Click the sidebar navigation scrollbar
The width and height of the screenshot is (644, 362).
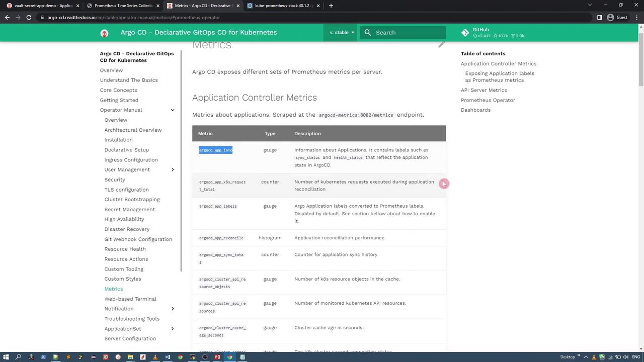click(x=181, y=161)
